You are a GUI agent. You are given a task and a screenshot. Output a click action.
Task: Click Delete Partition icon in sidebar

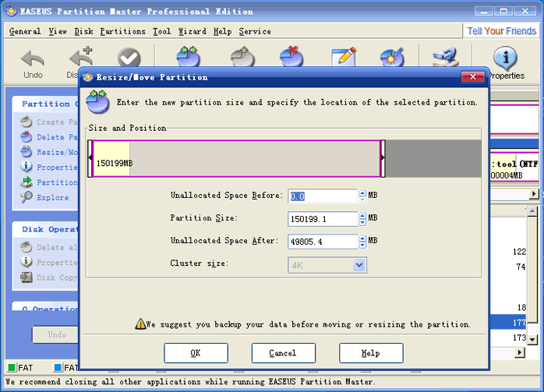[x=26, y=137]
